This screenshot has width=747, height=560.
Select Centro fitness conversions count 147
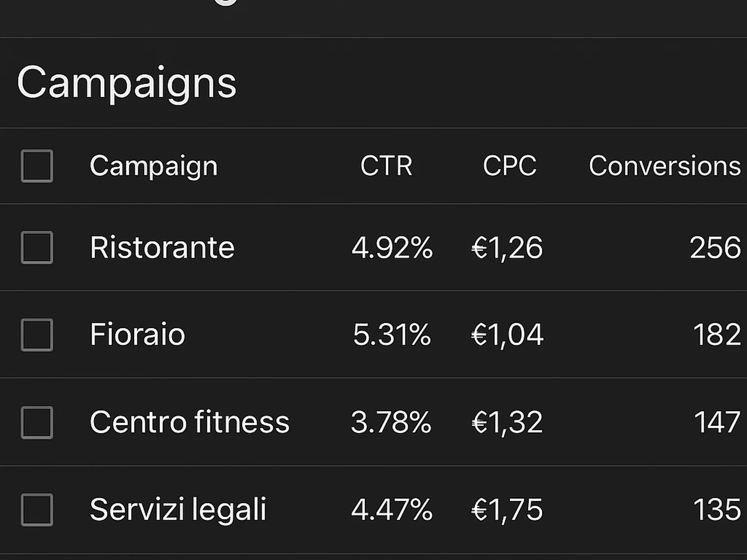tap(716, 421)
